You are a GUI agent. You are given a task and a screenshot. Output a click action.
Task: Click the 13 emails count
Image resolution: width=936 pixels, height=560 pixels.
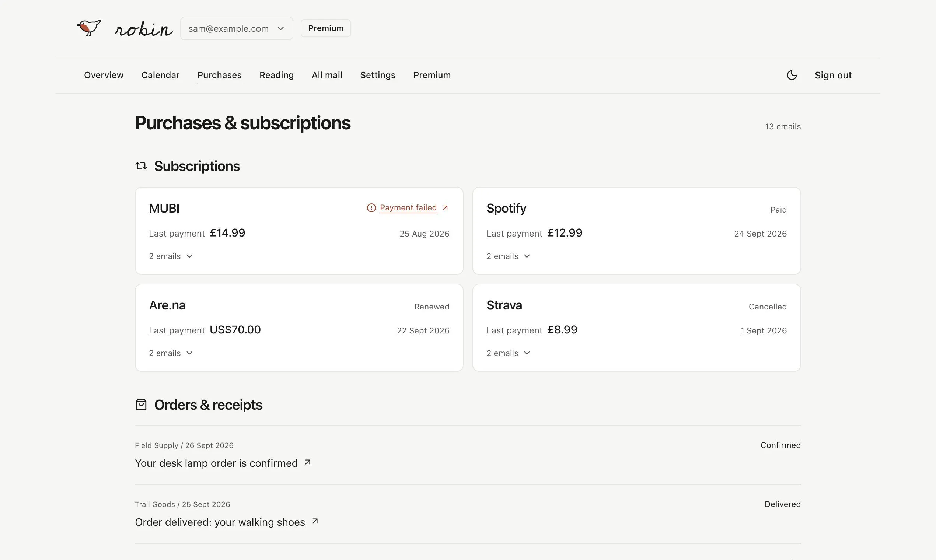(783, 126)
